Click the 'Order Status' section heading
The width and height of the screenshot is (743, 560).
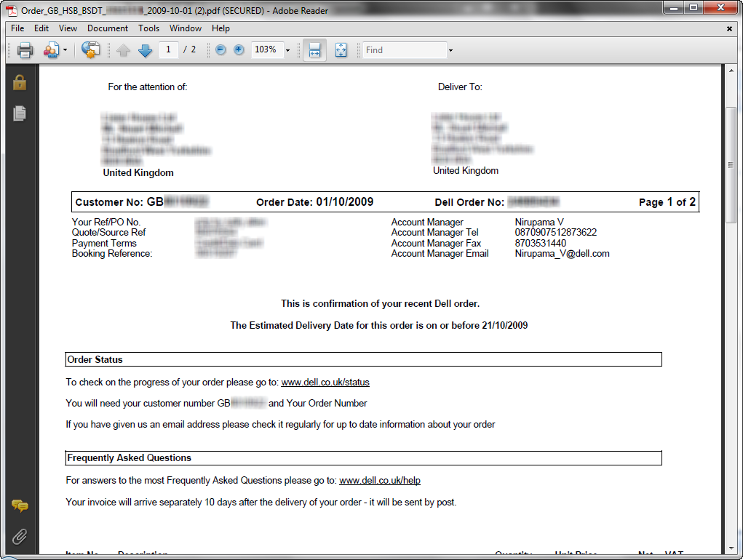point(95,360)
